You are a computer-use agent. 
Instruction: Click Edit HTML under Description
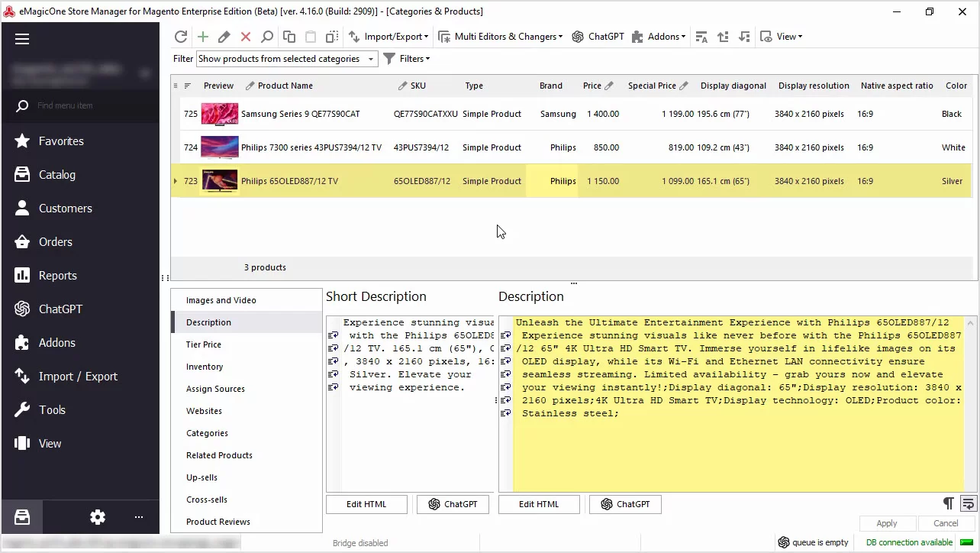pyautogui.click(x=539, y=504)
